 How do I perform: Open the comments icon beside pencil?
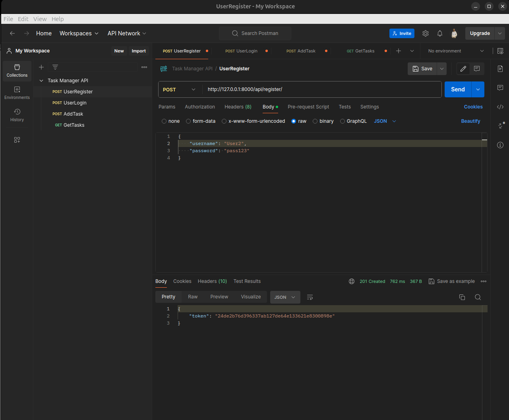[477, 69]
